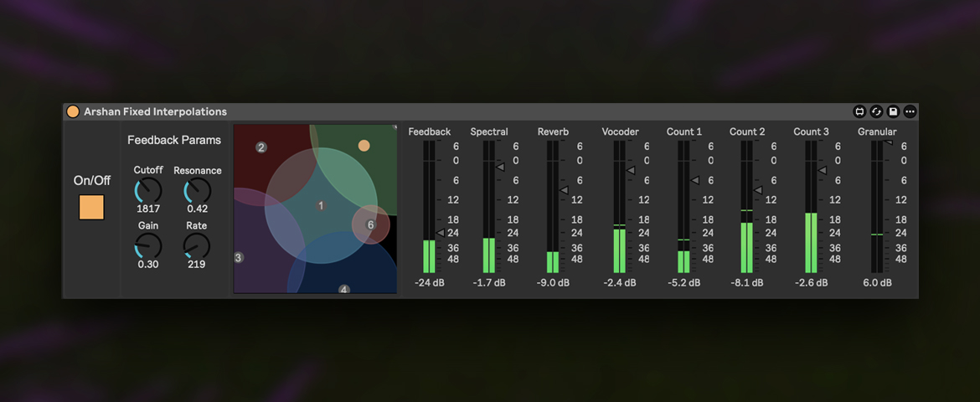Click the Reverb -9.0 dB value
Screen dimensions: 980x402
(553, 282)
